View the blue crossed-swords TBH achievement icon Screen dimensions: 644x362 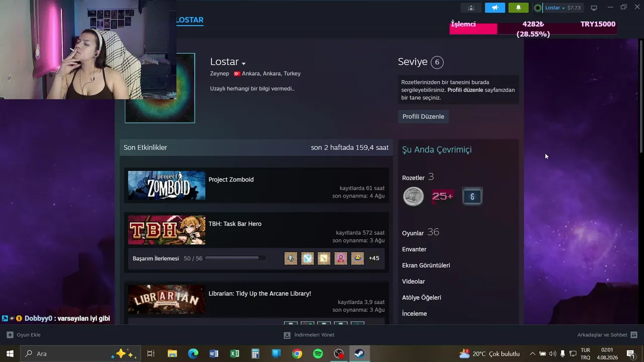[x=307, y=258]
